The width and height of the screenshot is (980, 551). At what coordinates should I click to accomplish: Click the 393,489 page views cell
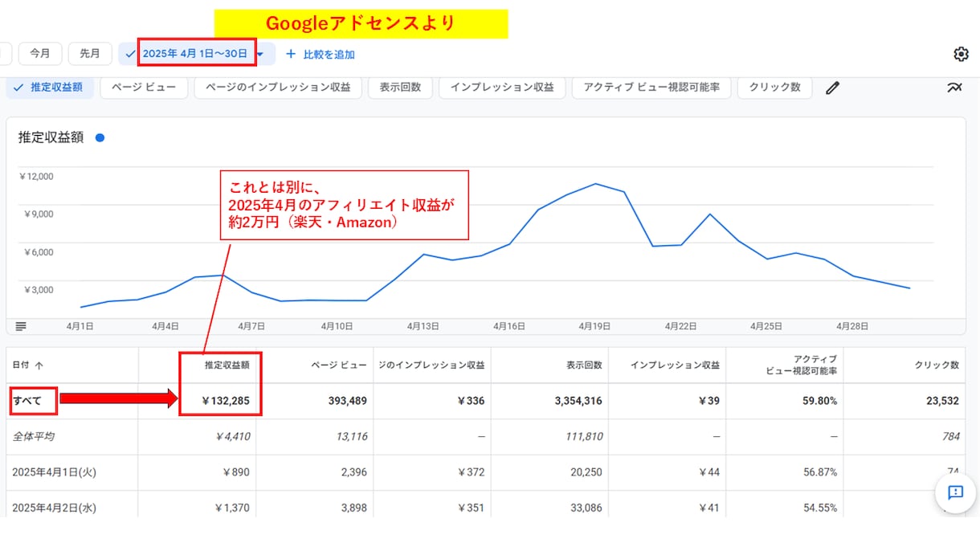[348, 401]
